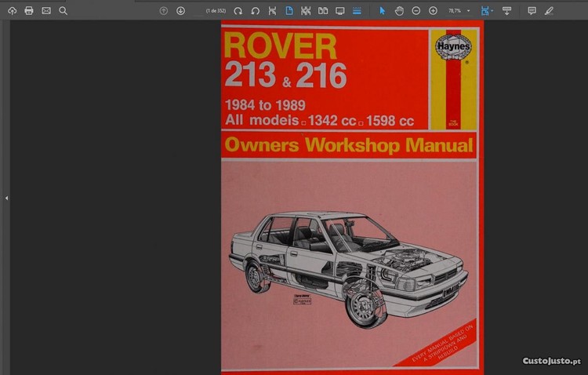Open the search magnifier tool
588x375 pixels.
(x=64, y=11)
